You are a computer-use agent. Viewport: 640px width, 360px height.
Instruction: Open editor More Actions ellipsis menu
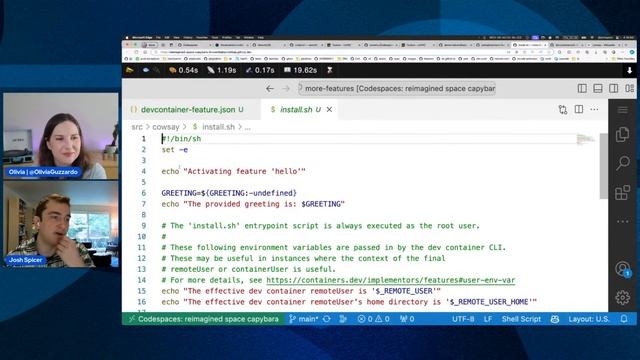[594, 109]
